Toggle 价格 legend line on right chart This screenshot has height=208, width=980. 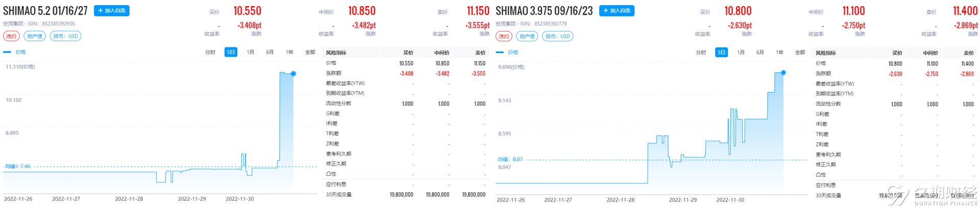507,53
